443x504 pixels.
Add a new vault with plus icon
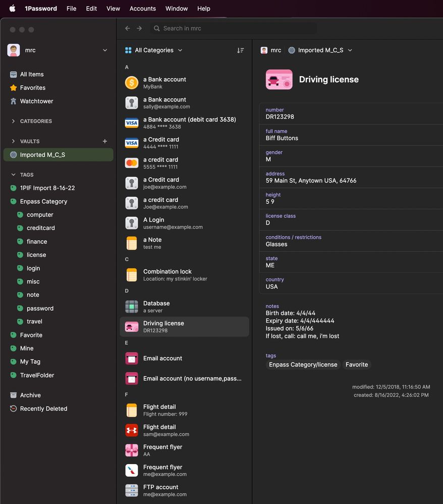pyautogui.click(x=105, y=141)
